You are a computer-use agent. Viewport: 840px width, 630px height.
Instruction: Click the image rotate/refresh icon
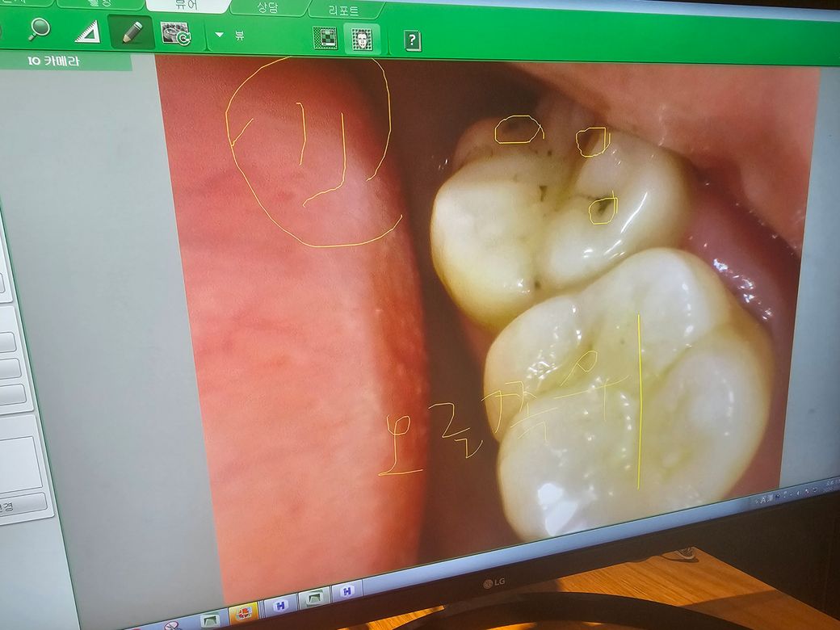pyautogui.click(x=175, y=34)
